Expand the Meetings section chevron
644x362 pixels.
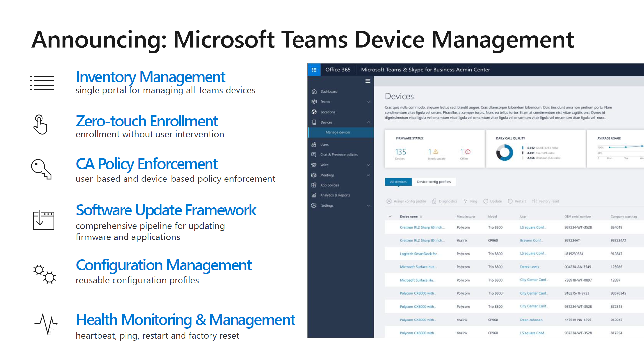pyautogui.click(x=368, y=175)
